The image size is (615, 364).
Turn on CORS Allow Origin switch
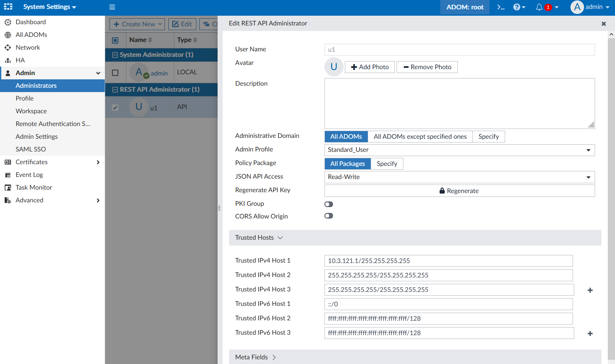coord(329,216)
